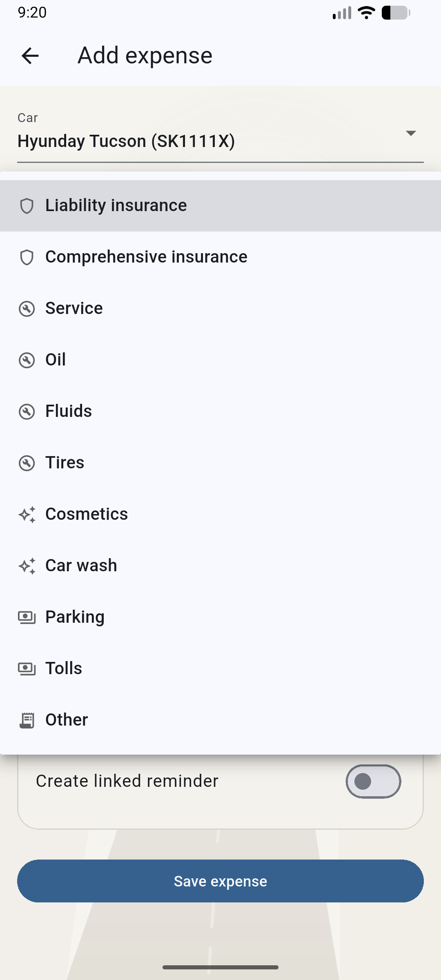Click the money icon beside Parking

27,617
